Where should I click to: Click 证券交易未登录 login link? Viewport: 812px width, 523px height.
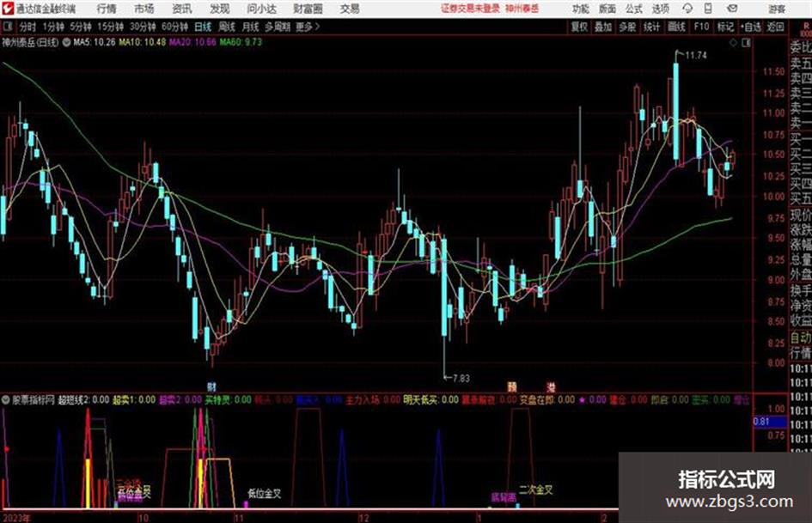coord(470,9)
